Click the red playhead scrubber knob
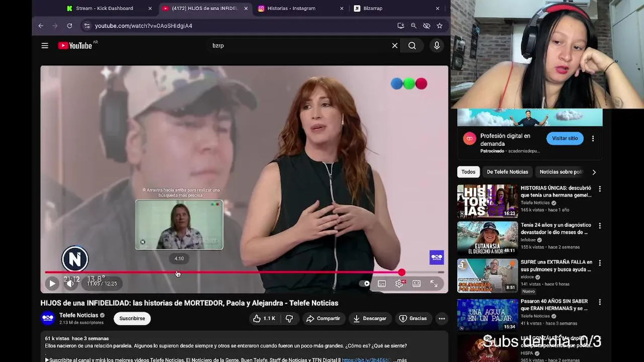 (401, 273)
